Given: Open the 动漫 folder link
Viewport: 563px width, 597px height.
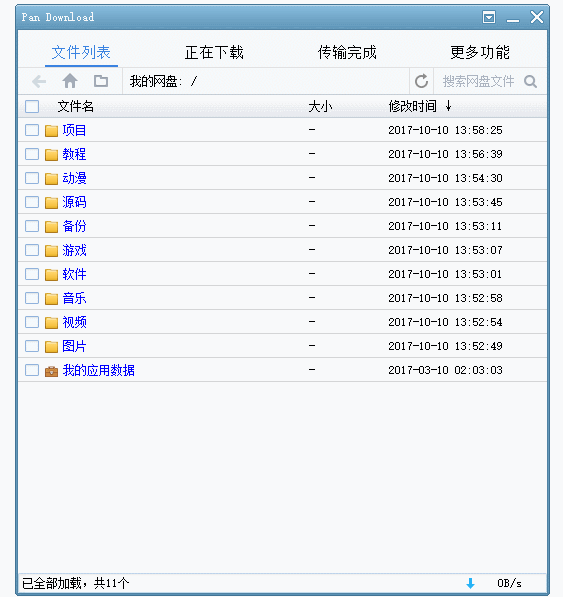Looking at the screenshot, I should pyautogui.click(x=74, y=178).
